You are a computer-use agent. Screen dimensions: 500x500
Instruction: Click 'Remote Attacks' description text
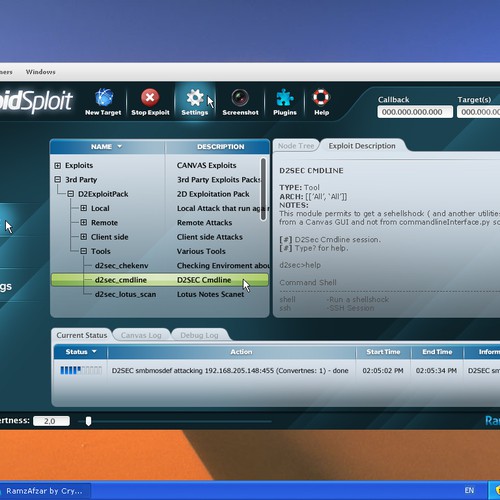(204, 223)
